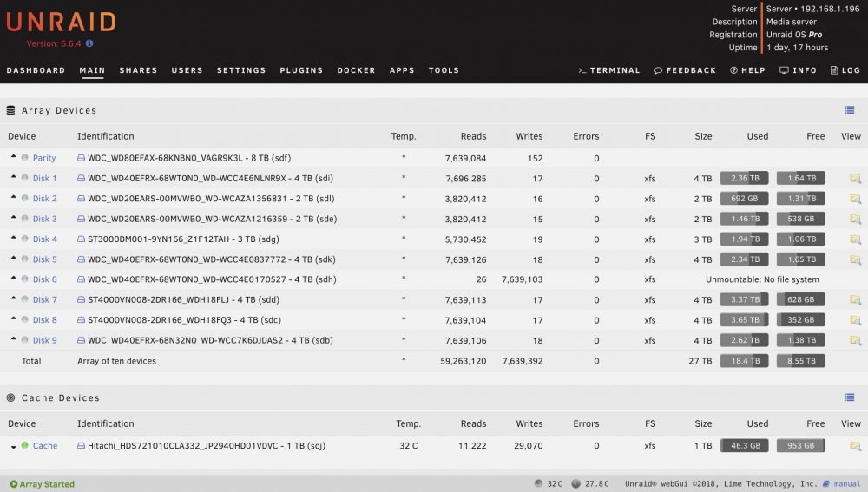Screen dimensions: 868x492
Task: Browse Disk 8 folder view icon
Action: pyautogui.click(x=855, y=320)
